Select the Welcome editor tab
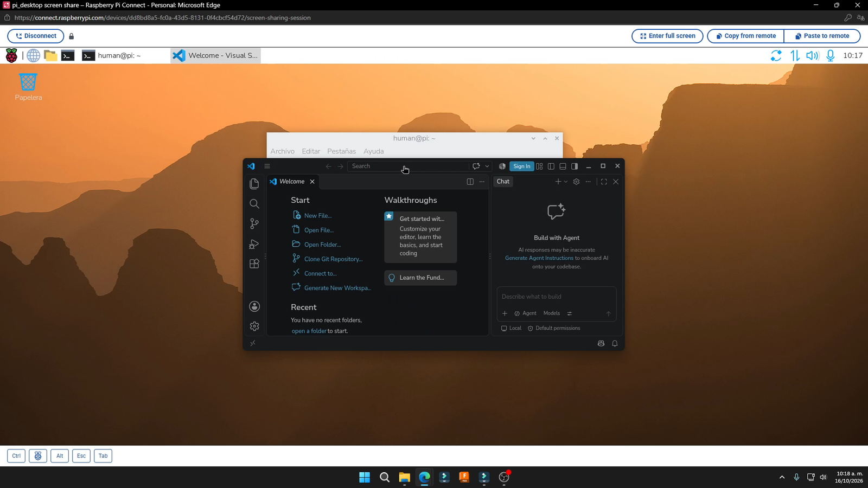This screenshot has width=868, height=488. point(292,182)
